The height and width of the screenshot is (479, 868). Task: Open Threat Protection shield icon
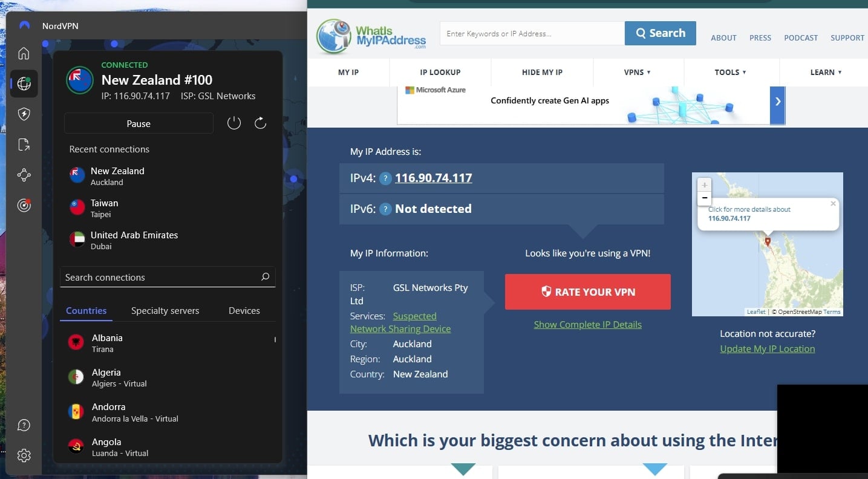(x=24, y=114)
